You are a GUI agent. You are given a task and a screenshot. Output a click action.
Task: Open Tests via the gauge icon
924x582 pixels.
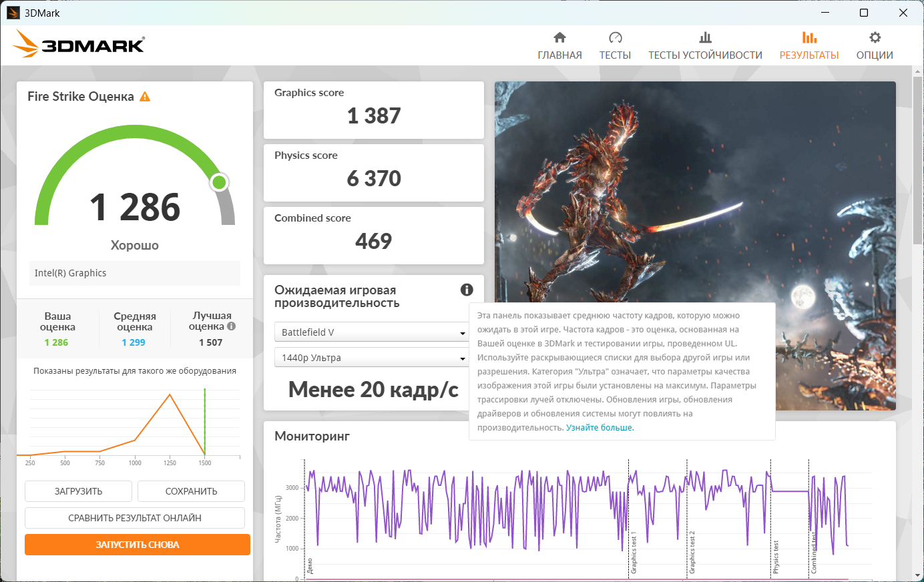click(615, 37)
